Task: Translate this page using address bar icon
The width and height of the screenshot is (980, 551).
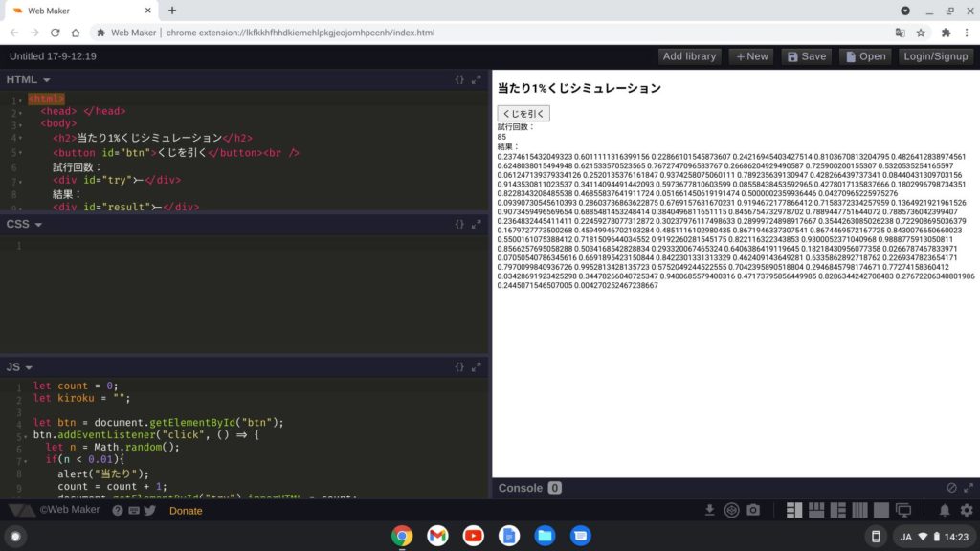Action: click(900, 33)
